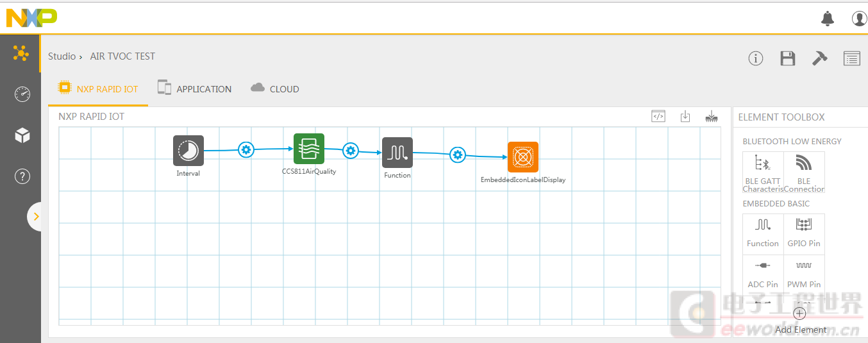Click the NXP RAPID IOT canvas panel title
Image resolution: width=868 pixels, height=343 pixels.
pyautogui.click(x=92, y=117)
